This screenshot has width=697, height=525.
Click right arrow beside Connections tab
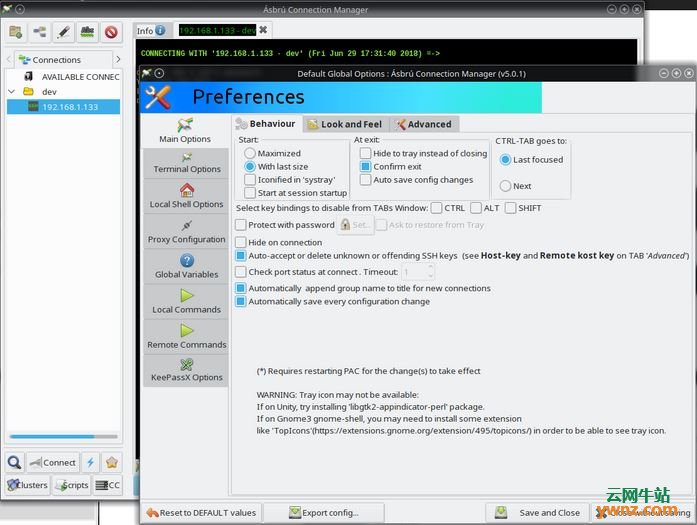(x=118, y=59)
